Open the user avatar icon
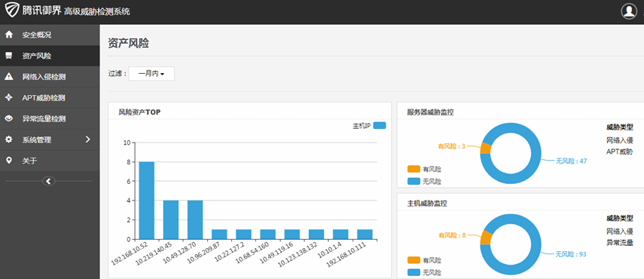Screen dimensions: 644x279 (629, 11)
